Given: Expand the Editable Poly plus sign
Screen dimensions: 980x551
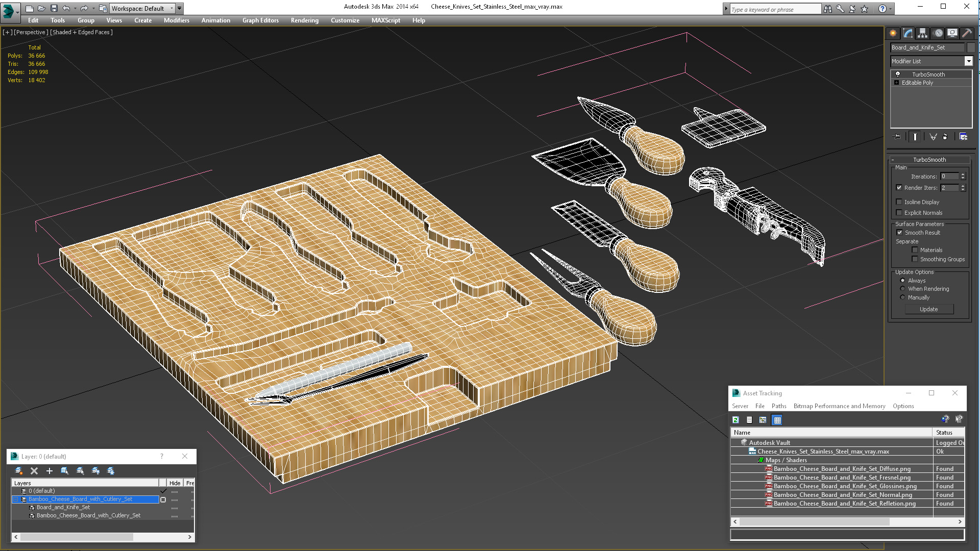Looking at the screenshot, I should point(896,82).
